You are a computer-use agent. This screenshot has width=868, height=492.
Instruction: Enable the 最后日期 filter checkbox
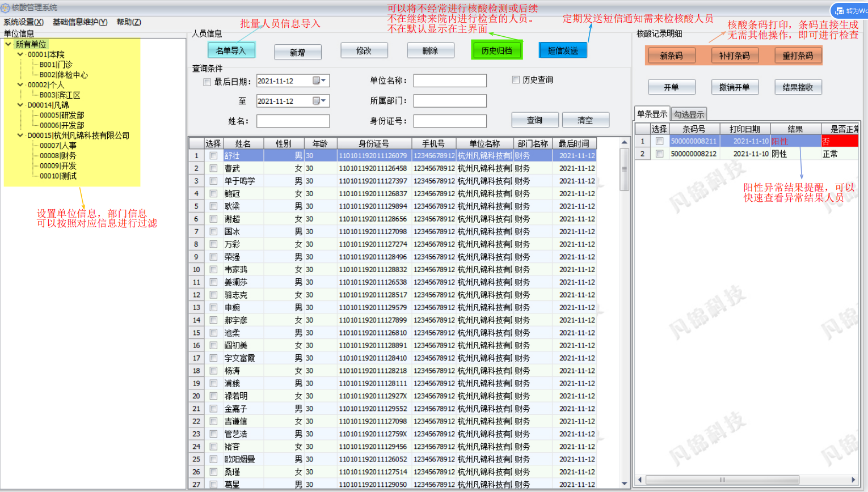[x=207, y=82]
